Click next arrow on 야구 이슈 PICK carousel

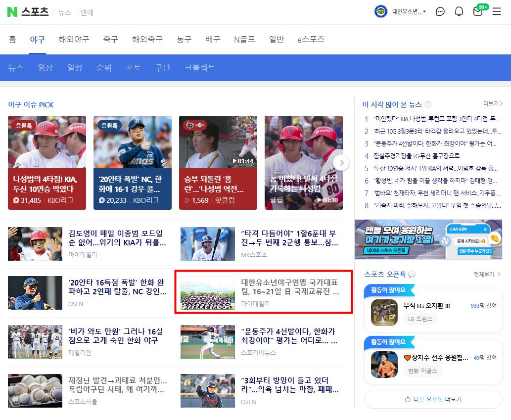pyautogui.click(x=341, y=163)
